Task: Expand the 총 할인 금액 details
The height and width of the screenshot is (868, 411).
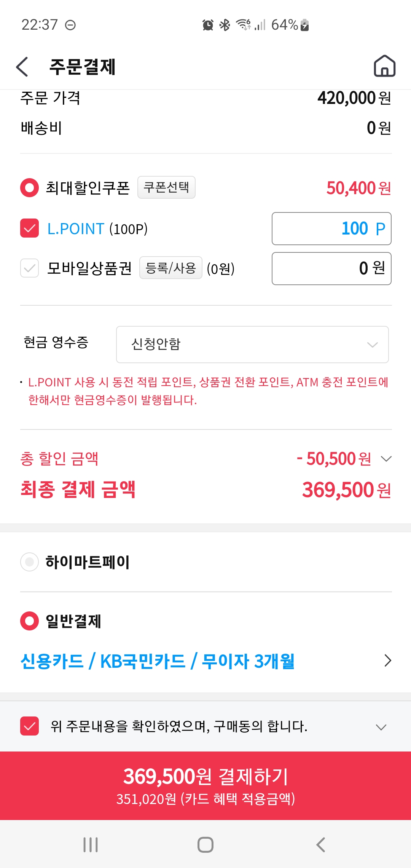Action: (386, 459)
